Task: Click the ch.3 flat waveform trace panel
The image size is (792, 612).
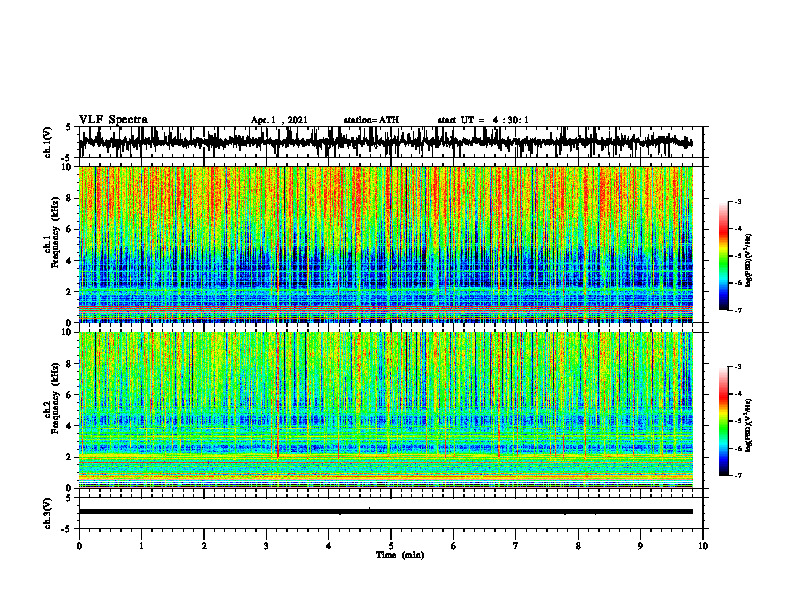Action: coord(390,513)
